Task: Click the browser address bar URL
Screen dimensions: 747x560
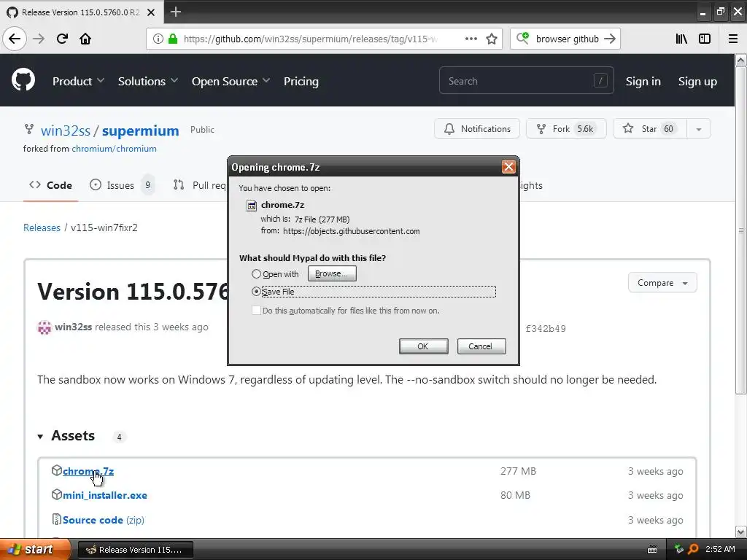Action: coord(309,39)
